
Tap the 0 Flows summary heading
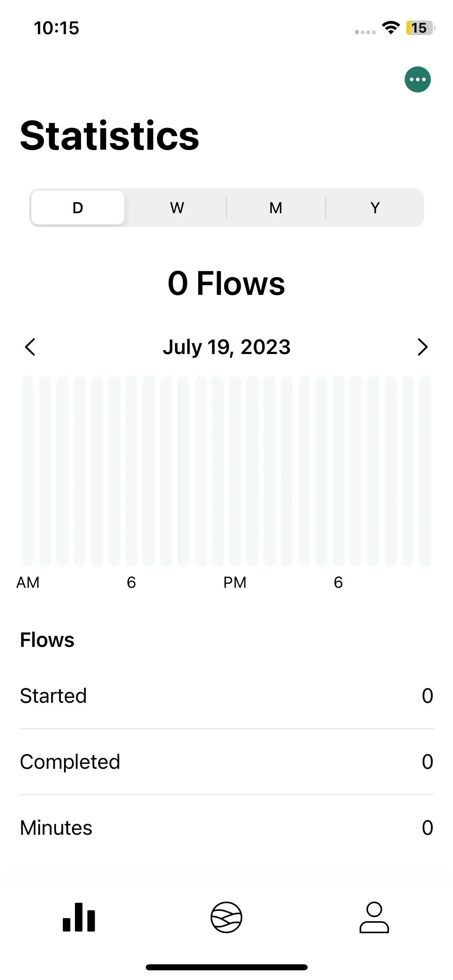coord(226,283)
